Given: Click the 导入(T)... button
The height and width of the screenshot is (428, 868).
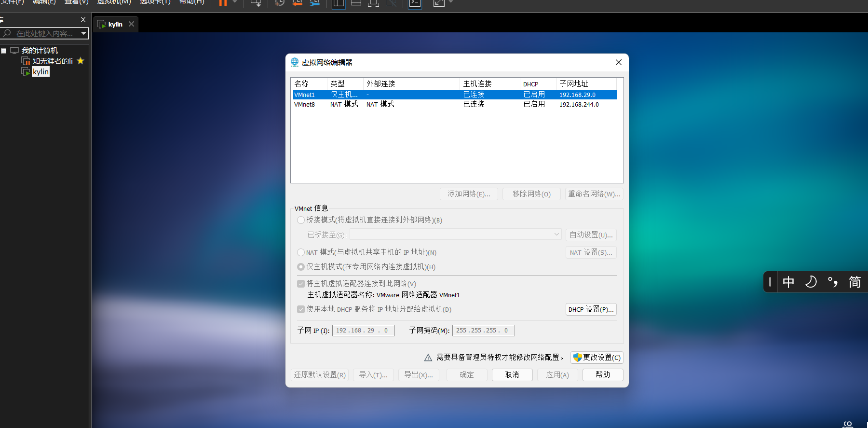Looking at the screenshot, I should (x=373, y=375).
